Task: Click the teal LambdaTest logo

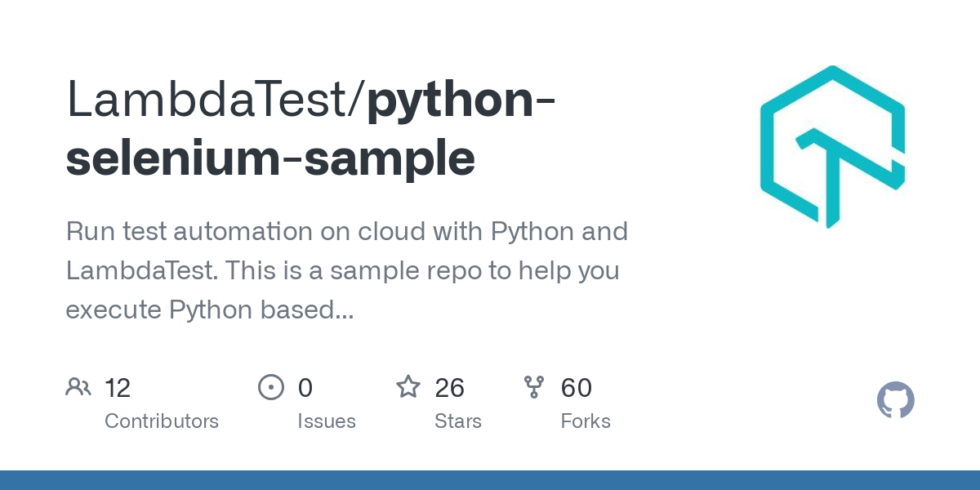Action: point(832,147)
